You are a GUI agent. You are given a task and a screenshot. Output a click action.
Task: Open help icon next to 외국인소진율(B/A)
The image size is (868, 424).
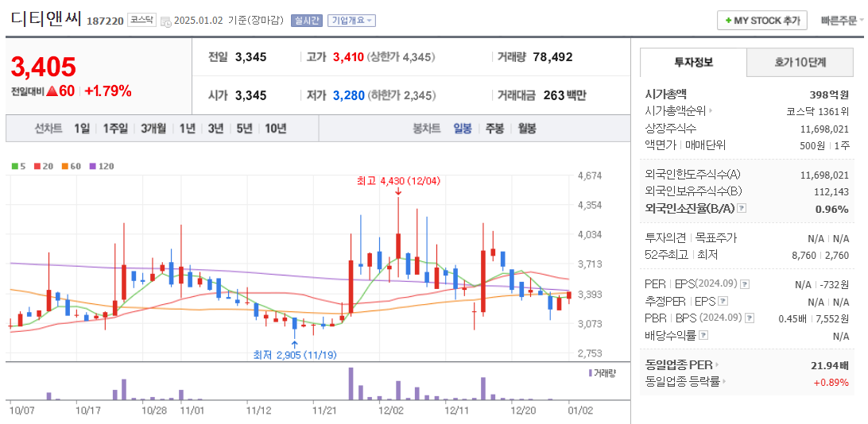742,209
